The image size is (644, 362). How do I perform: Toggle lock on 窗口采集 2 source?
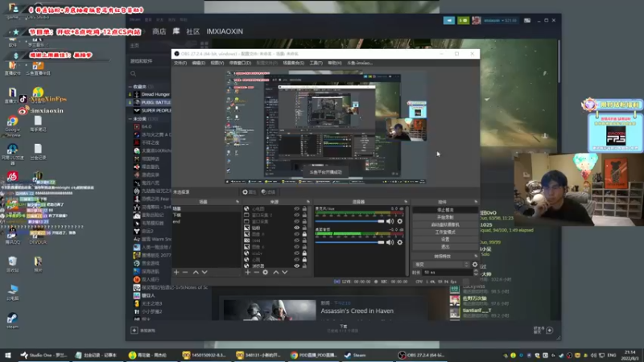click(304, 215)
